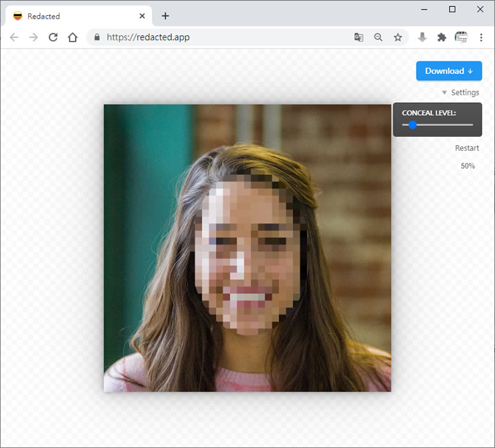The image size is (495, 448).
Task: Bookmark this page with the star
Action: point(398,37)
